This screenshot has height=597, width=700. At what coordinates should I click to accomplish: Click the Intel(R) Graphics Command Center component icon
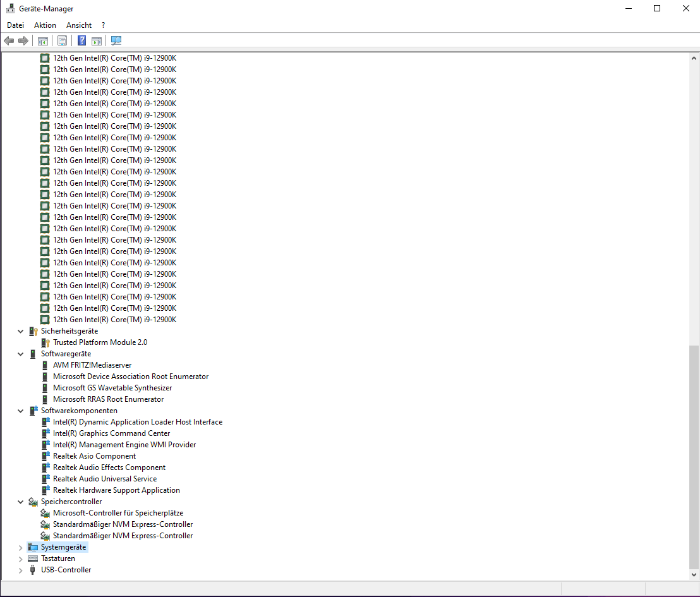[x=45, y=433]
